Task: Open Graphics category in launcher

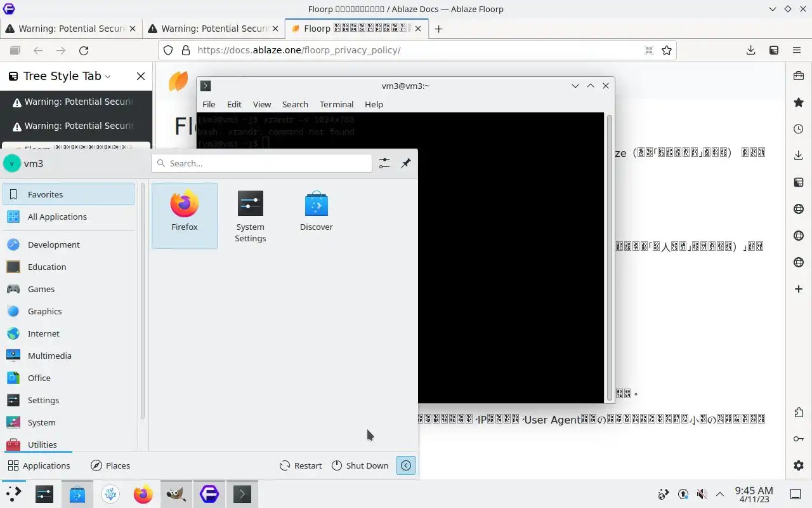Action: click(x=69, y=311)
